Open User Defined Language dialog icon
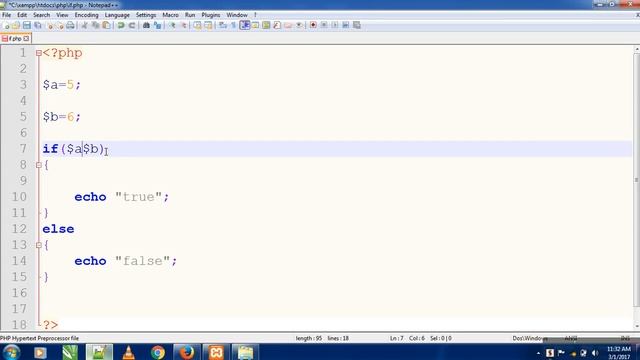 pyautogui.click(x=256, y=25)
